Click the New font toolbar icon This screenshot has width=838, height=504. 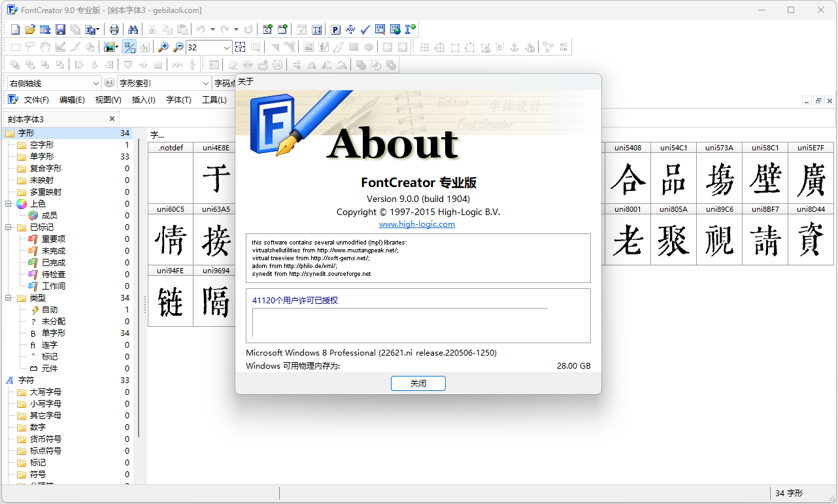click(15, 29)
